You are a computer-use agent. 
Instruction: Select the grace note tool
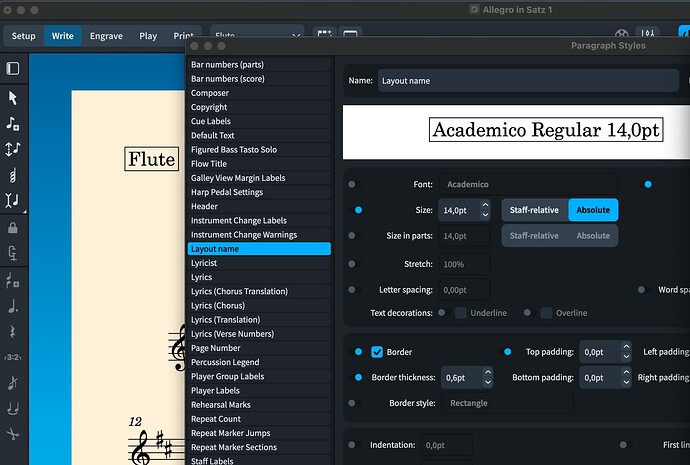(13, 382)
